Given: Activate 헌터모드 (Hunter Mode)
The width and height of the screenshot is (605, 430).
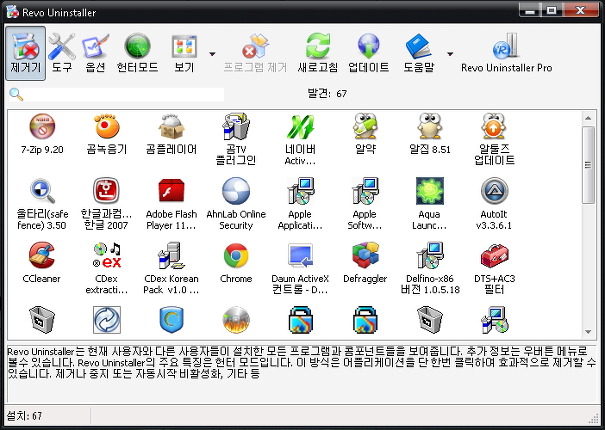Looking at the screenshot, I should (x=137, y=53).
